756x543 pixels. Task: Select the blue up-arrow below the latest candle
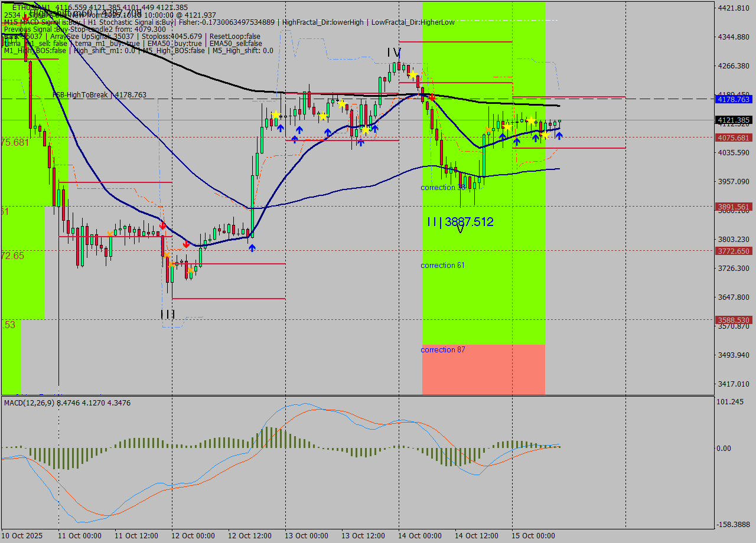pyautogui.click(x=559, y=136)
